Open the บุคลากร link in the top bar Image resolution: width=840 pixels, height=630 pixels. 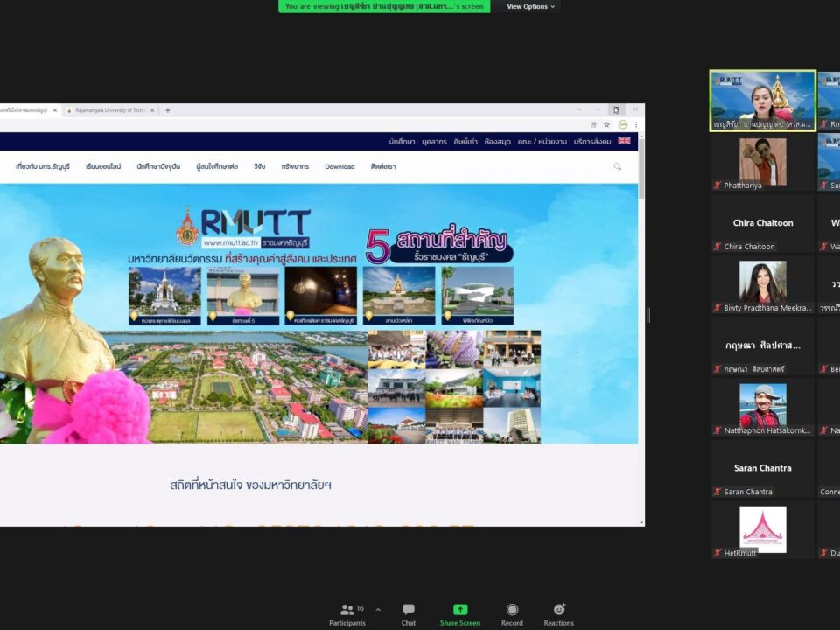435,142
